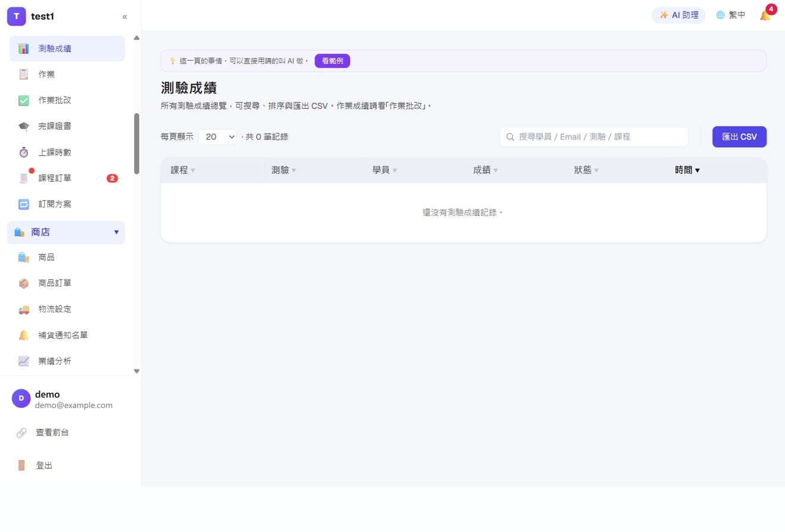This screenshot has width=785, height=532.
Task: Sort table by 測驗 column
Action: point(284,170)
